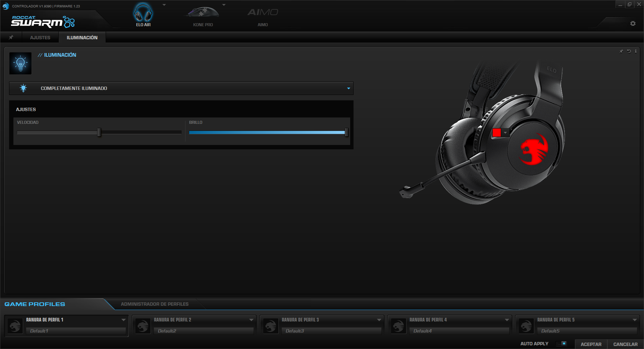644x349 pixels.
Task: Open the headset color swatch dropdown arrow
Action: (x=505, y=133)
